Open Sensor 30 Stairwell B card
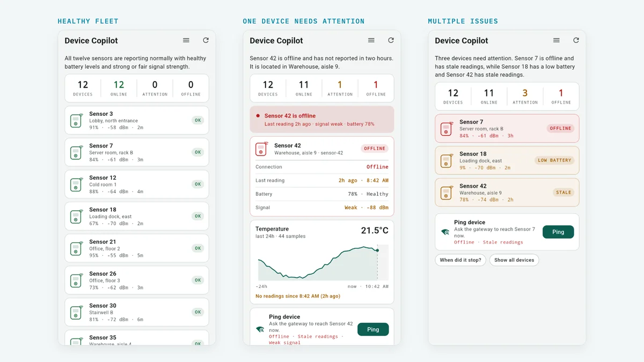The height and width of the screenshot is (362, 644). (137, 312)
